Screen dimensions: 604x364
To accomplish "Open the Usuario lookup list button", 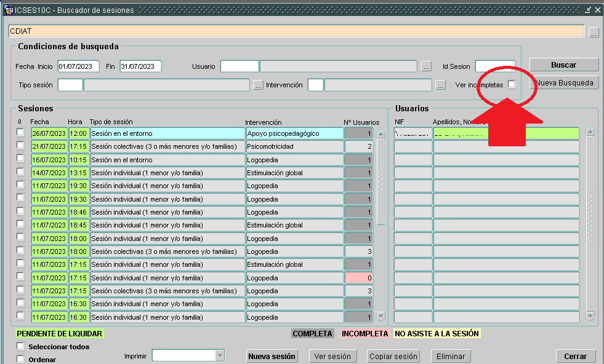I will [427, 66].
